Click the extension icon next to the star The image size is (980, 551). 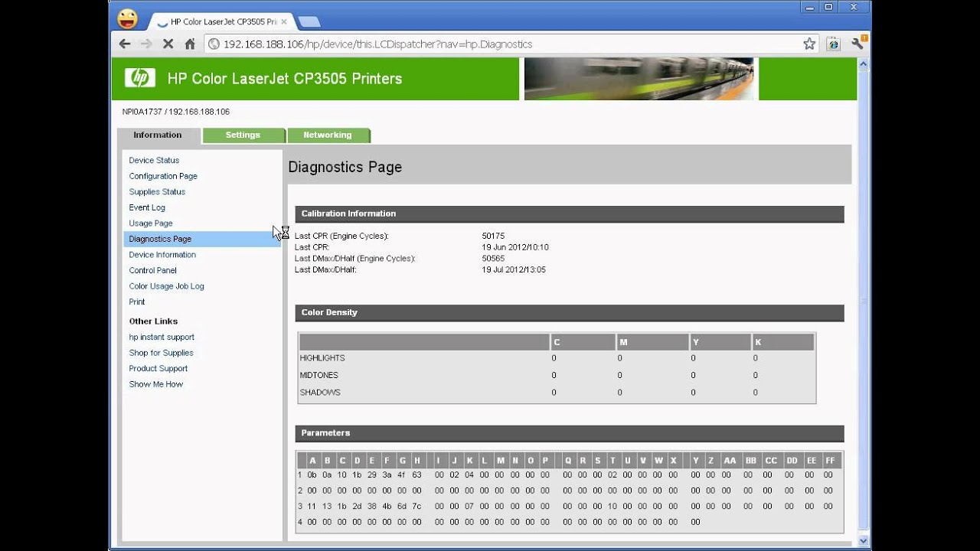point(834,44)
